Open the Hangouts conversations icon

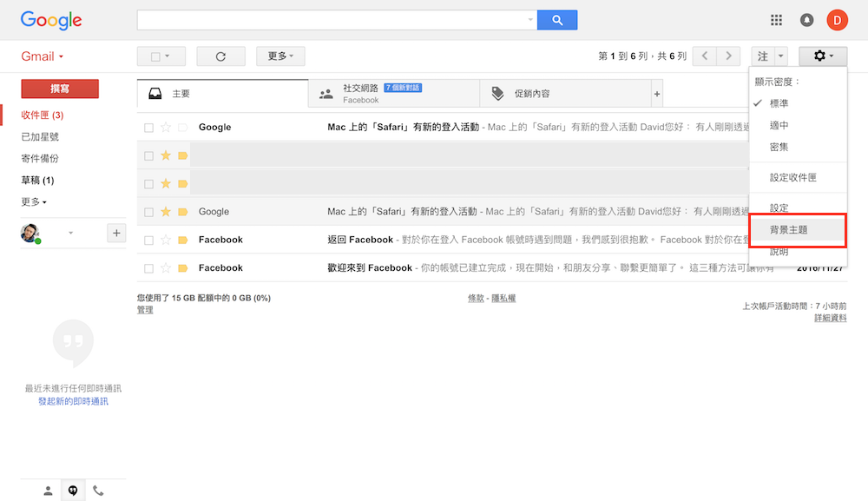[73, 491]
